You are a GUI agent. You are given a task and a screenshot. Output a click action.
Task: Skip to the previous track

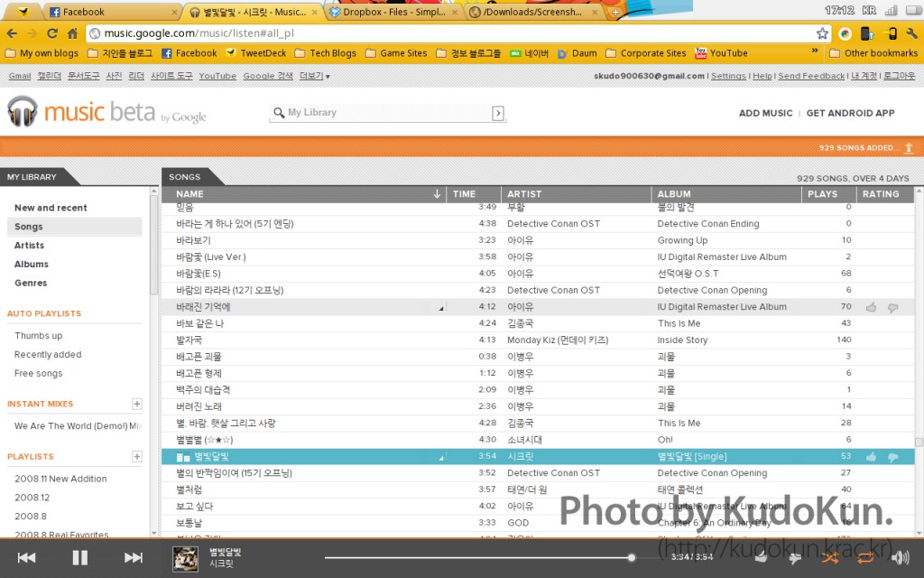[x=26, y=557]
